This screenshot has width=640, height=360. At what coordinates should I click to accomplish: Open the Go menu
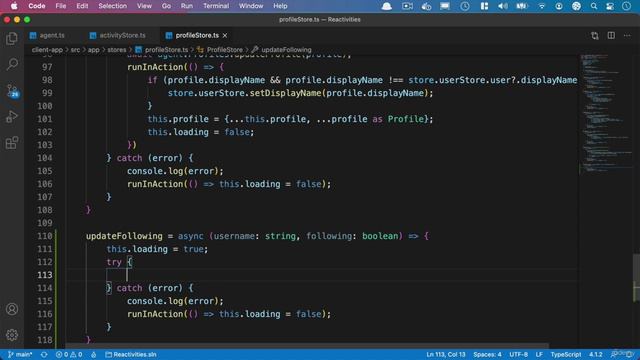click(166, 6)
